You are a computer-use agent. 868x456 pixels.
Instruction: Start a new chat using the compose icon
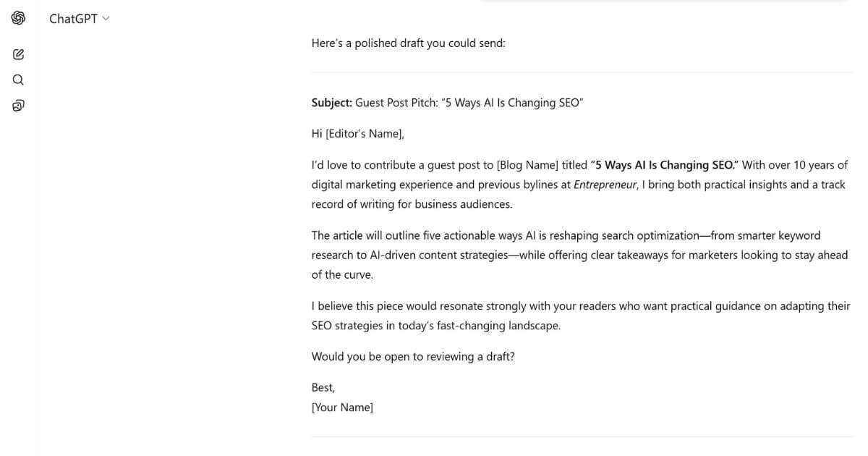[18, 54]
